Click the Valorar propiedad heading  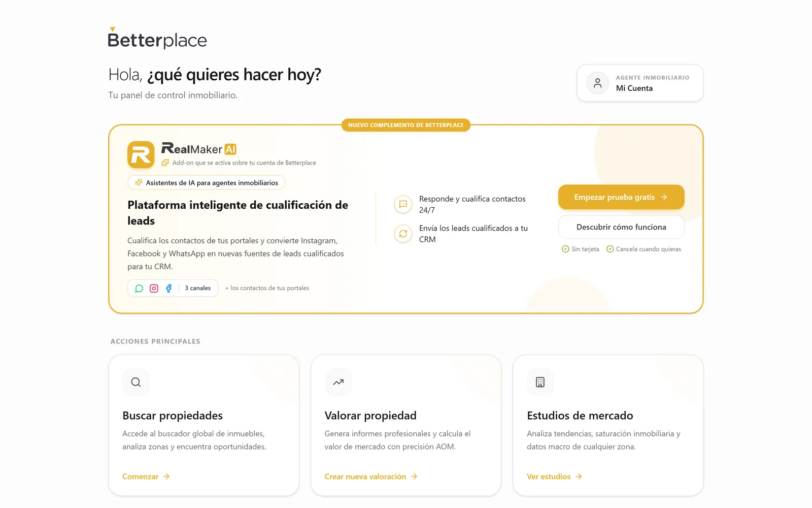(370, 416)
